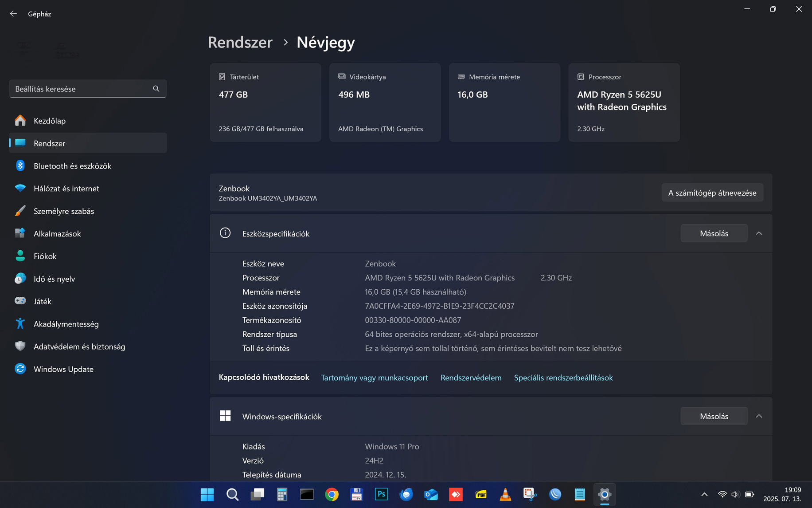Open Adatvédelem és biztonság settings
This screenshot has height=508, width=812.
click(x=88, y=347)
